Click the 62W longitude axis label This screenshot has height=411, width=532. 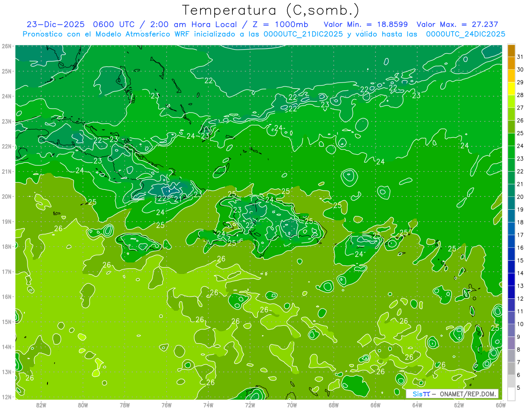click(459, 405)
